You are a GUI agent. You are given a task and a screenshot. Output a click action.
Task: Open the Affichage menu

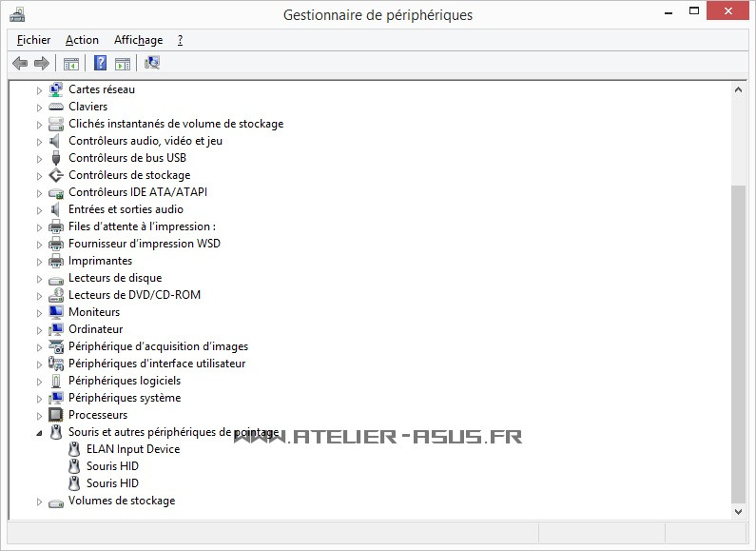(x=138, y=40)
